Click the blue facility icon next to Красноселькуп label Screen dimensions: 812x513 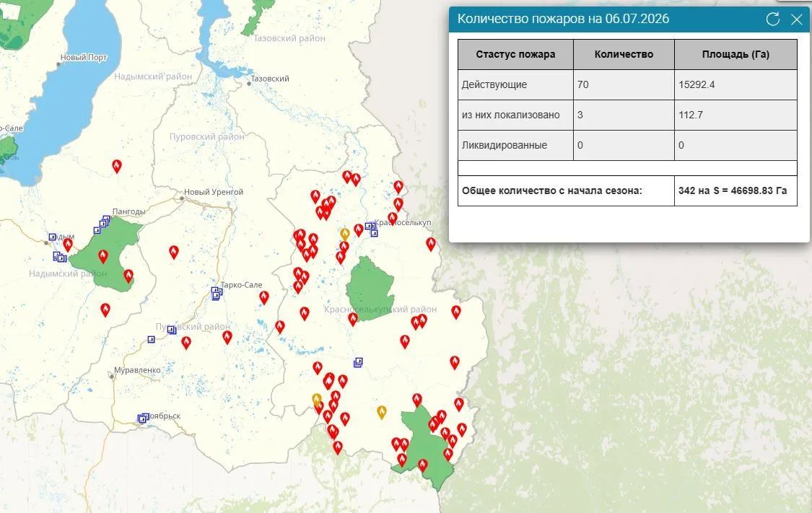[371, 228]
